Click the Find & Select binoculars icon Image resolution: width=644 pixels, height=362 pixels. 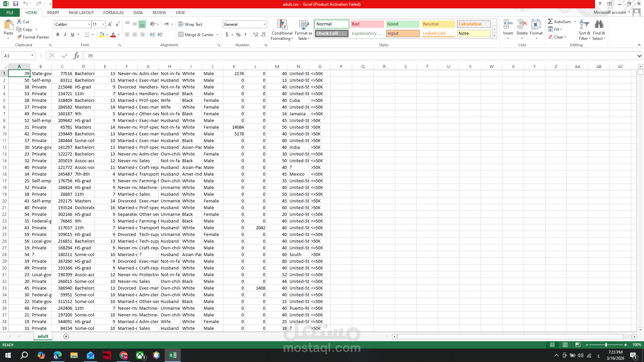click(599, 24)
